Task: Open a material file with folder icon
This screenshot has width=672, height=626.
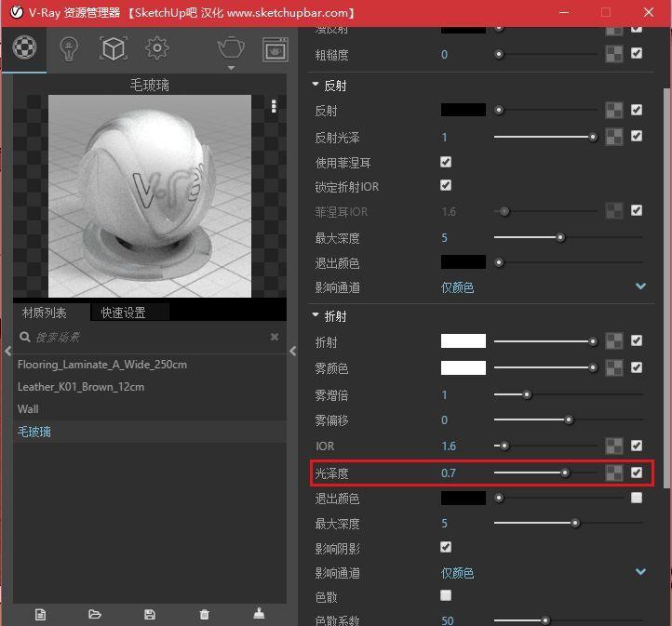Action: click(x=94, y=615)
